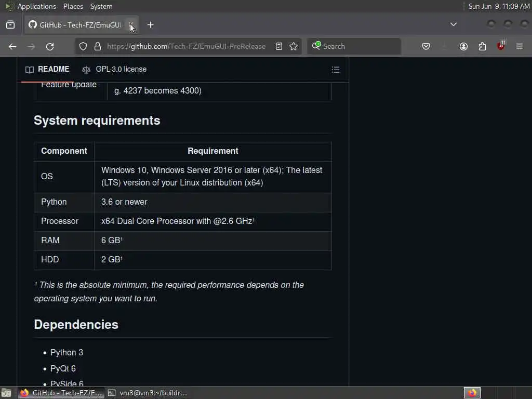This screenshot has width=532, height=399.
Task: Open the extensions puzzle icon
Action: [482, 46]
